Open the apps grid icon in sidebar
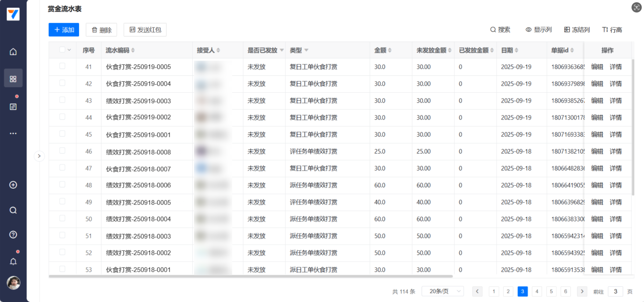This screenshot has width=644, height=302. pyautogui.click(x=13, y=79)
